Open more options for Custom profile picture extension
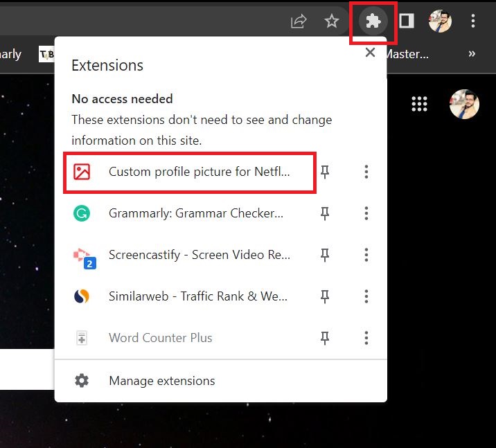The height and width of the screenshot is (448, 496). tap(366, 172)
